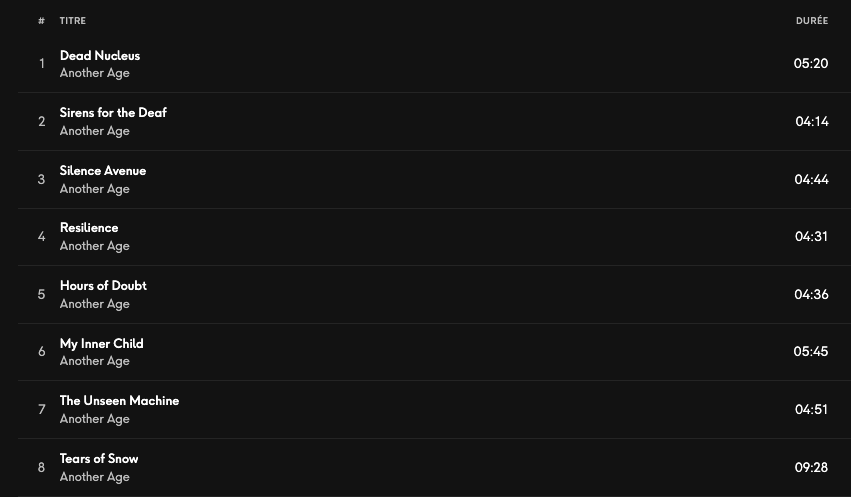Click the 05:45 duration of My Inner Child

click(x=811, y=352)
